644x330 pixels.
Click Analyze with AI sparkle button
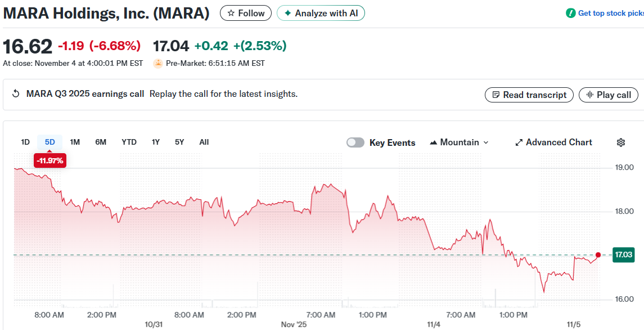click(321, 13)
